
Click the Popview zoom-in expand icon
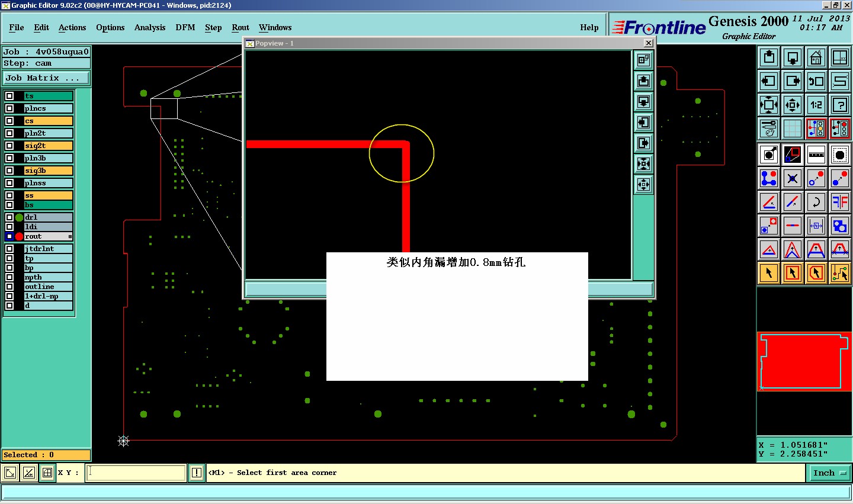point(643,163)
